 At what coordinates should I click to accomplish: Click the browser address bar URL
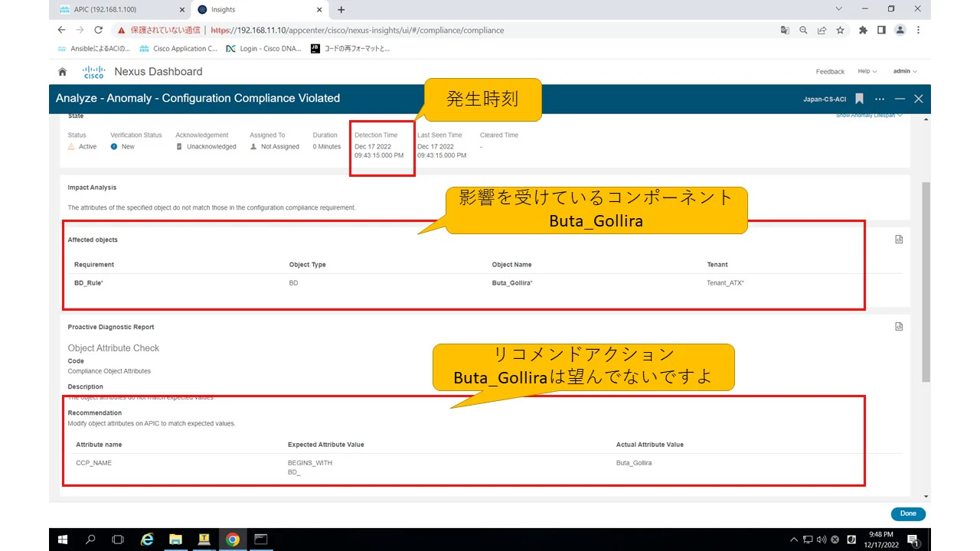pyautogui.click(x=357, y=31)
